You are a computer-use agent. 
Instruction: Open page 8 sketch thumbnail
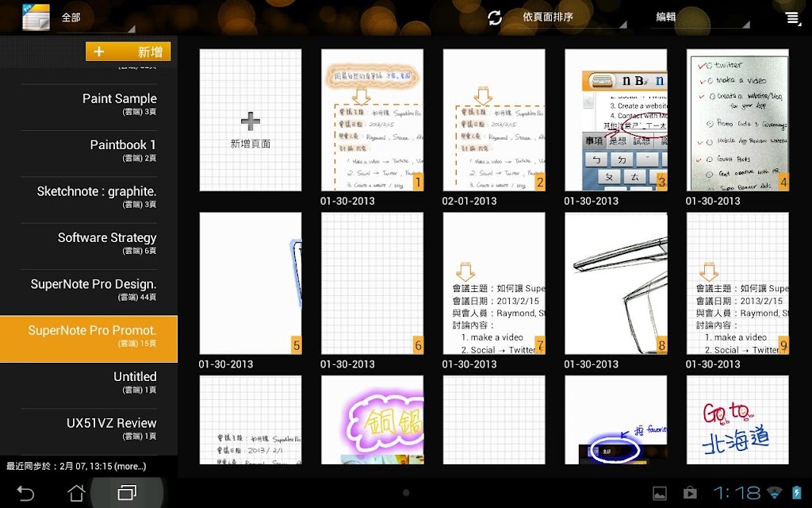(x=615, y=283)
